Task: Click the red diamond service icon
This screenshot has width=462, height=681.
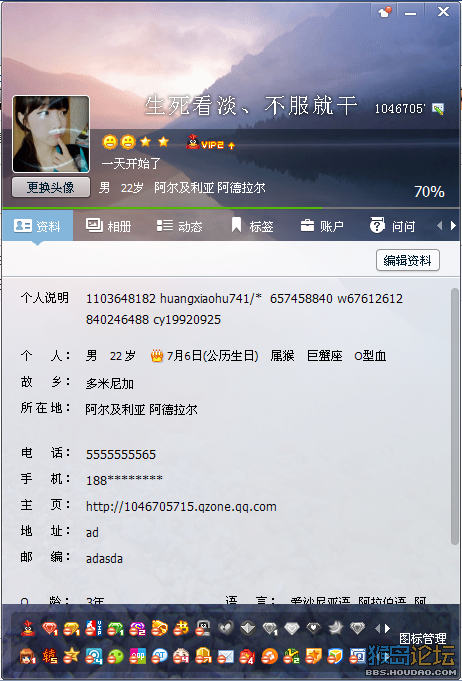Action: [50, 628]
